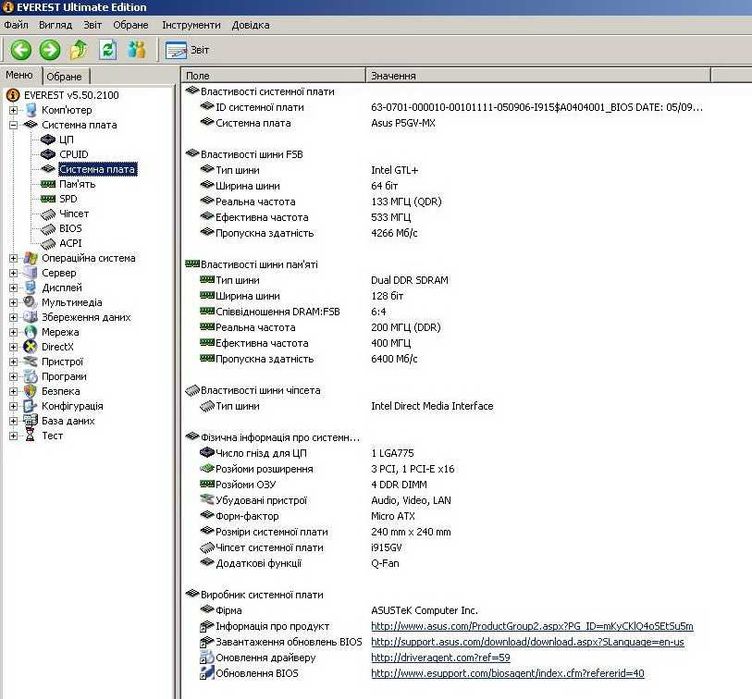This screenshot has width=752, height=699.
Task: Sort by the Значення column header
Action: (538, 76)
